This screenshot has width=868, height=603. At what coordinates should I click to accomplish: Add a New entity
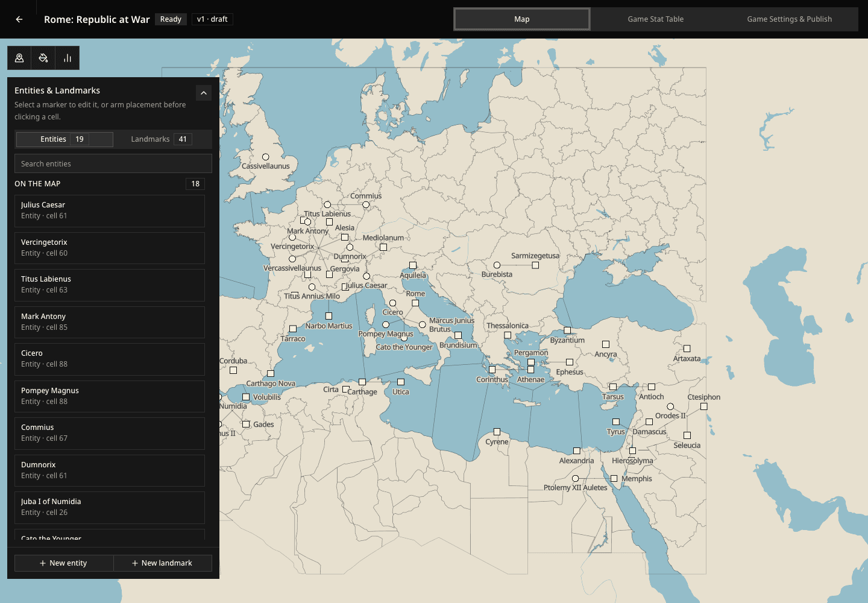click(x=64, y=563)
